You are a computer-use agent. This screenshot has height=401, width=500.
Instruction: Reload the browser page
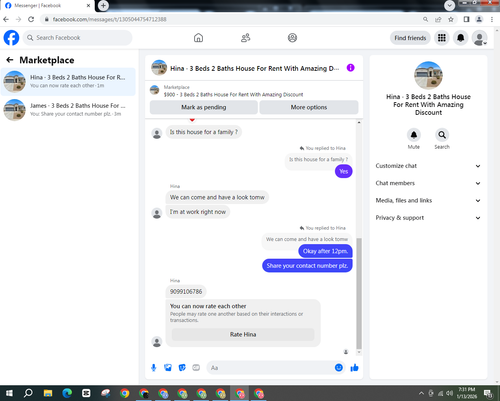(31, 19)
